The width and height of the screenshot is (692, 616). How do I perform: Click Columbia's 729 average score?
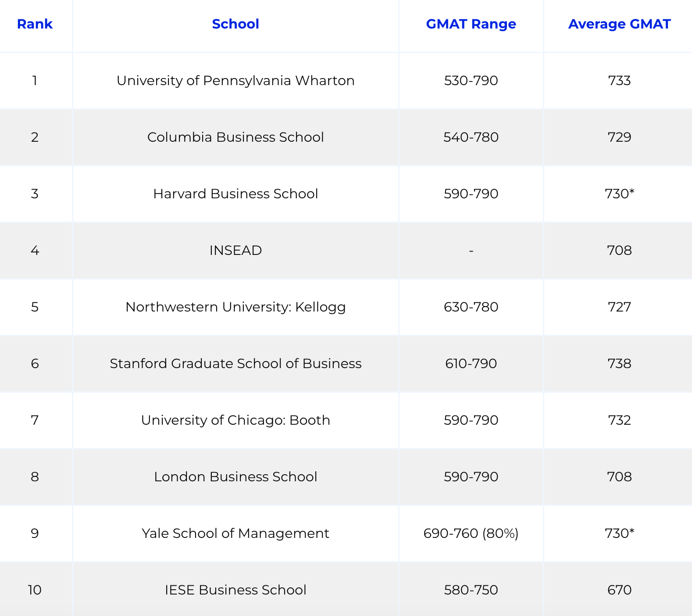click(619, 137)
